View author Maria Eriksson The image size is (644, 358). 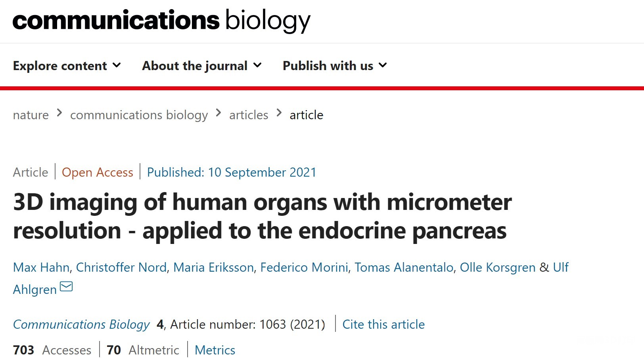pos(213,267)
